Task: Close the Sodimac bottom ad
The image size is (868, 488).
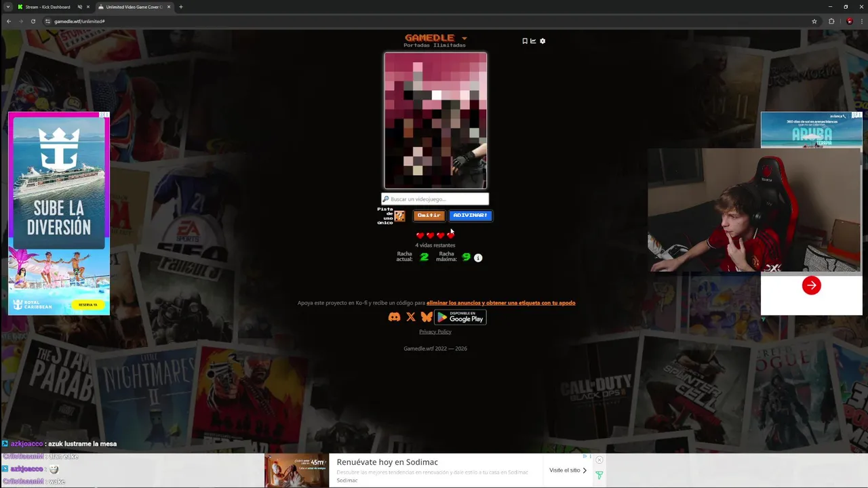Action: point(599,460)
